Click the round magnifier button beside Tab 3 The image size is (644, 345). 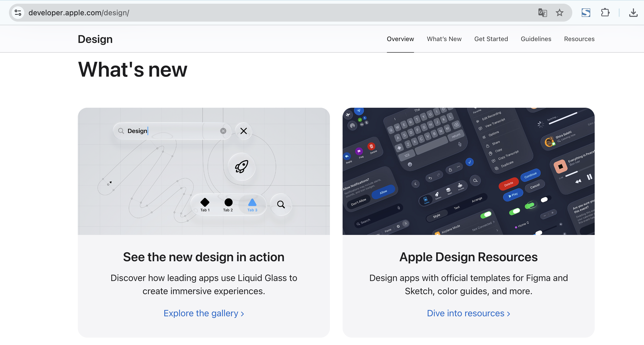pyautogui.click(x=281, y=205)
